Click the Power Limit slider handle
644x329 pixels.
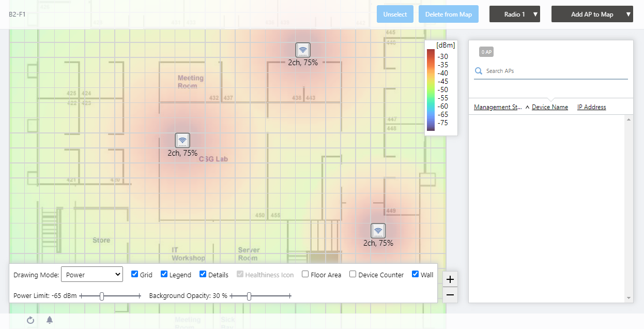pyautogui.click(x=102, y=296)
